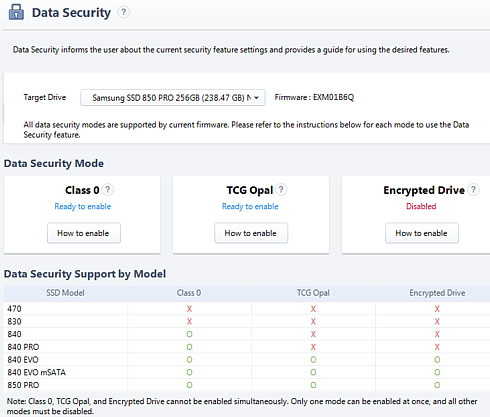Viewport: 490px width, 417px height.
Task: Click the Encrypted Drive table column header
Action: pyautogui.click(x=437, y=293)
